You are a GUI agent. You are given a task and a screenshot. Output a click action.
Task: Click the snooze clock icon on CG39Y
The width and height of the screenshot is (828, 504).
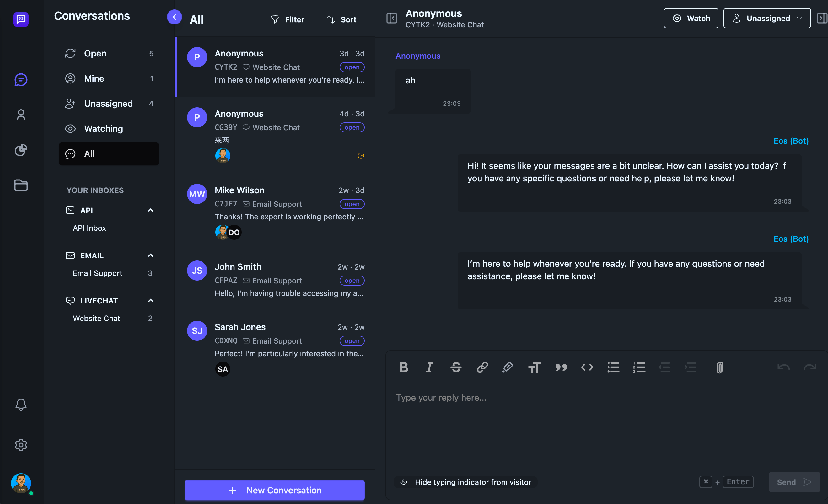pos(361,156)
